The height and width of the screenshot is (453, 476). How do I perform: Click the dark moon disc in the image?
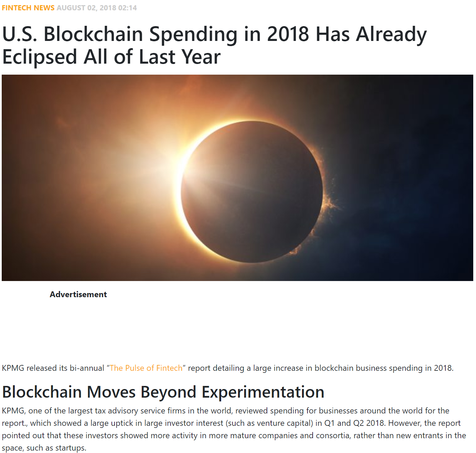(252, 192)
